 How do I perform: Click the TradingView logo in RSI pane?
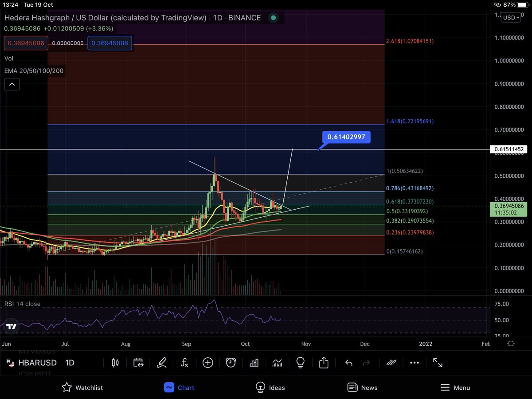[12, 327]
